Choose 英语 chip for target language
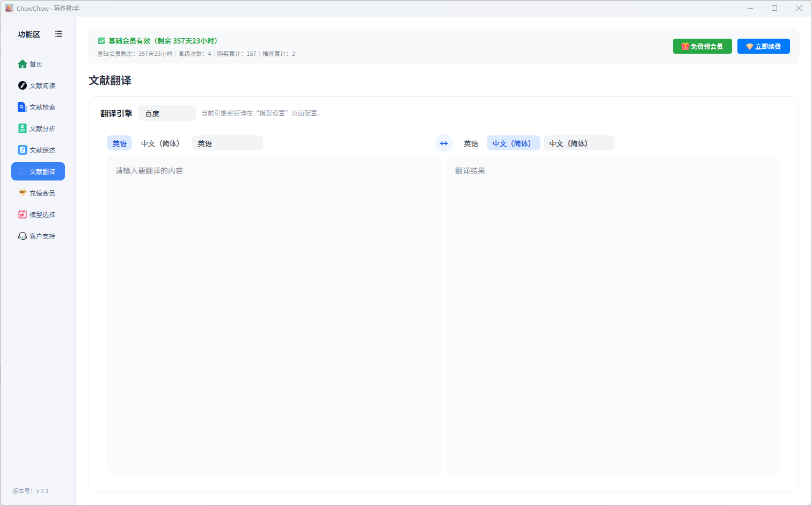The height and width of the screenshot is (506, 812). point(471,143)
